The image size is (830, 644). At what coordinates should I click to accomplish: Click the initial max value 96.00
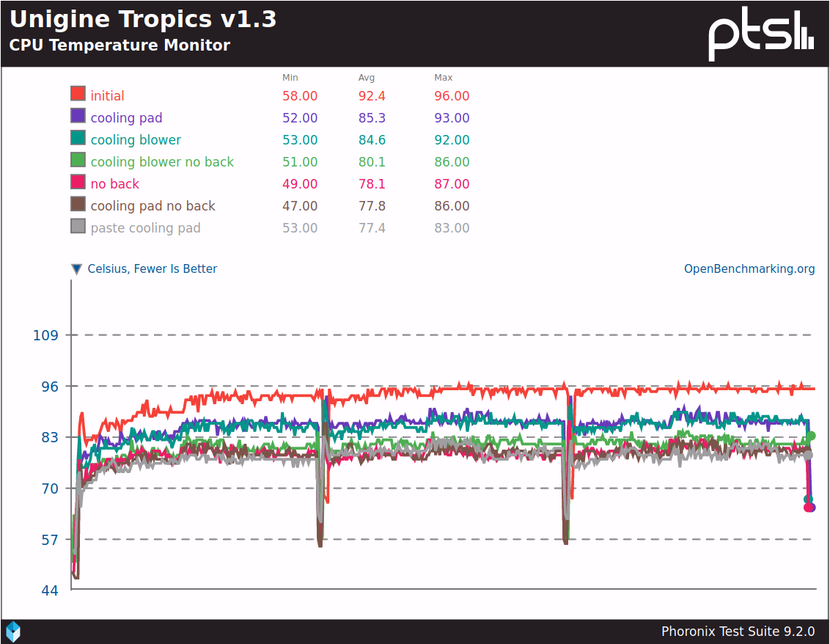point(452,96)
